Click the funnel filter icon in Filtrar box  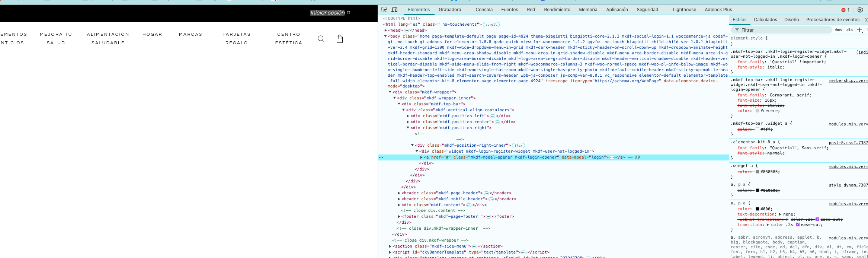[737, 30]
